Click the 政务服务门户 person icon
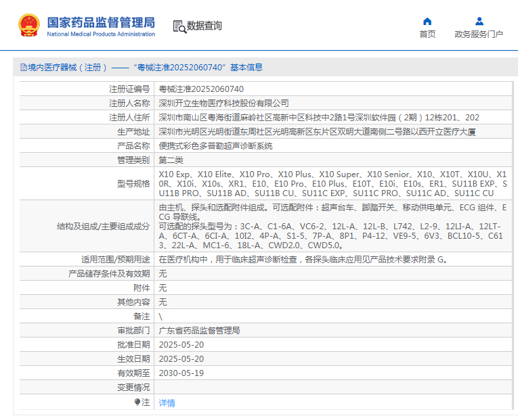 [479, 21]
